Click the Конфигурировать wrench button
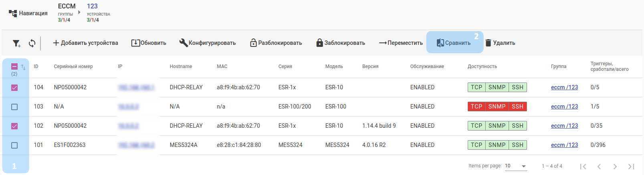Screen dimensions: 644x175 207,43
